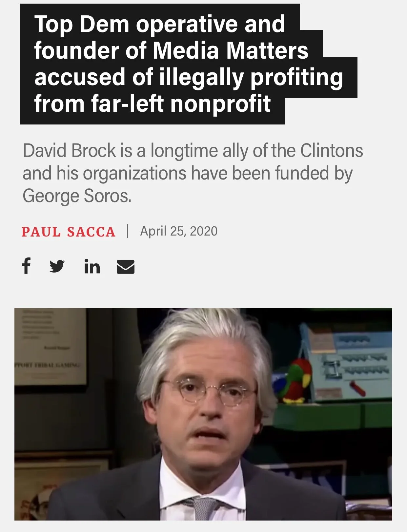Click 'George Soros' in the subheading
The height and width of the screenshot is (532, 407).
coord(76,196)
